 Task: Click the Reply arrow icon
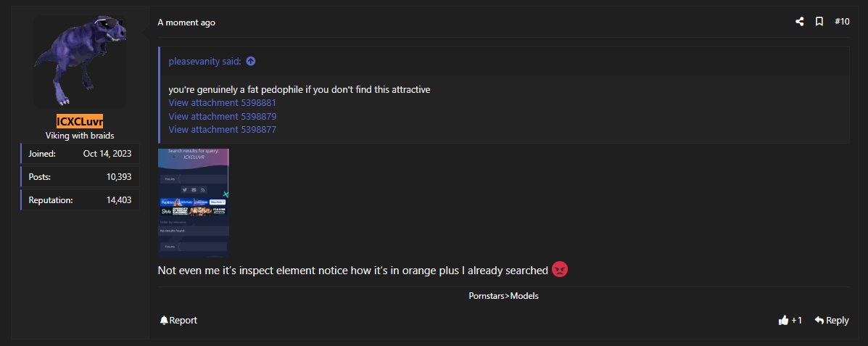pyautogui.click(x=819, y=320)
